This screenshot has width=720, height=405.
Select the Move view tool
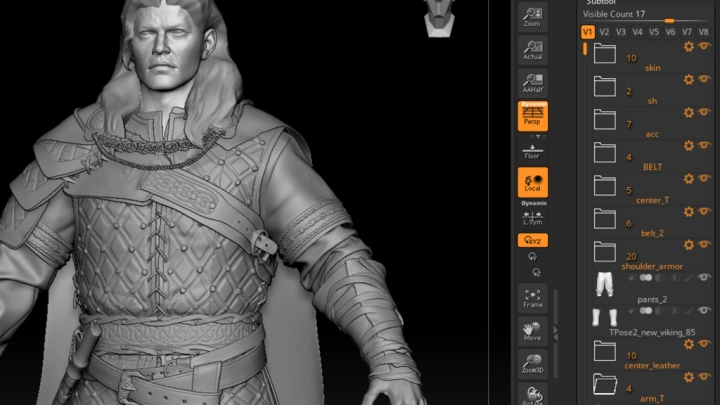pos(533,331)
